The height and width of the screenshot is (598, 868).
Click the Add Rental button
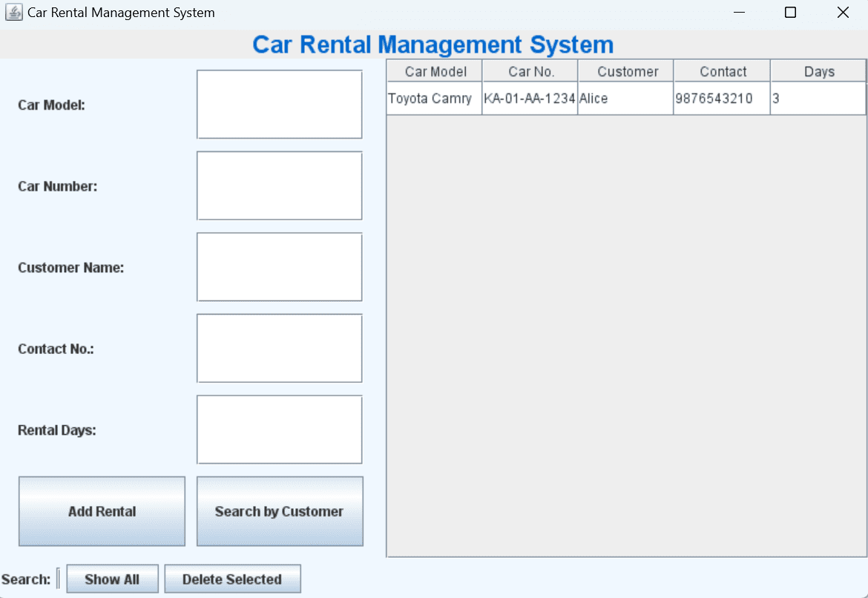click(102, 511)
